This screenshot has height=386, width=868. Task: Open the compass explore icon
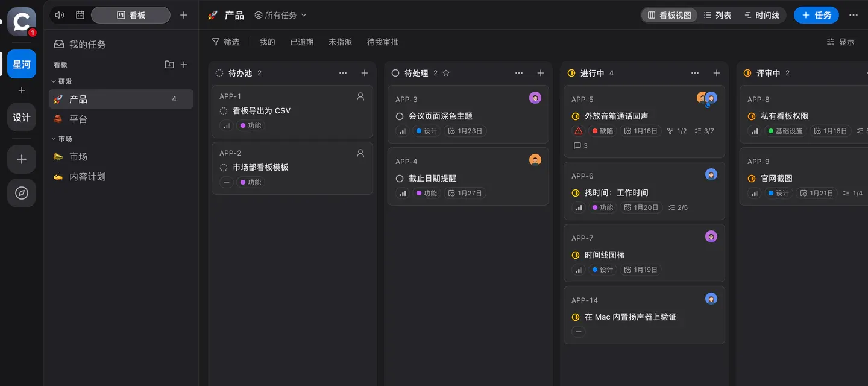(x=22, y=193)
